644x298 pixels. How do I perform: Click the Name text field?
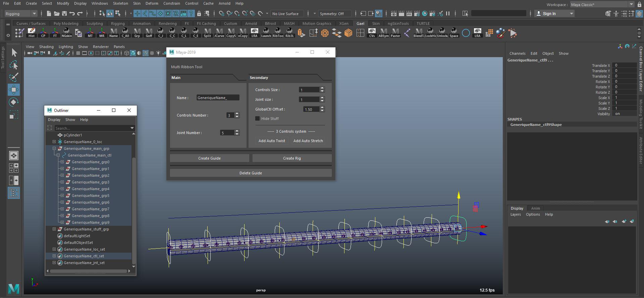[218, 98]
